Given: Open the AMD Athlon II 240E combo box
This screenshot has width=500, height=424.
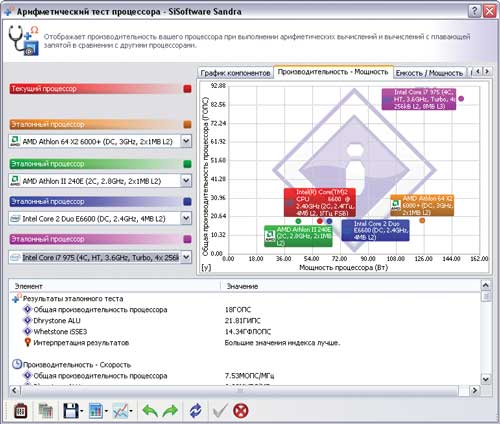Looking at the screenshot, I should [x=186, y=181].
